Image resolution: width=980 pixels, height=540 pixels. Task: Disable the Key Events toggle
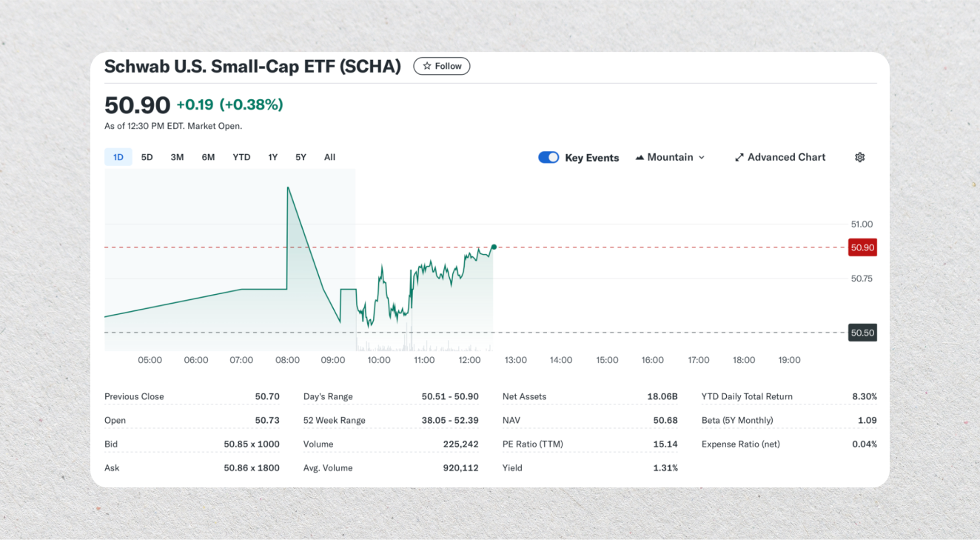pyautogui.click(x=548, y=157)
